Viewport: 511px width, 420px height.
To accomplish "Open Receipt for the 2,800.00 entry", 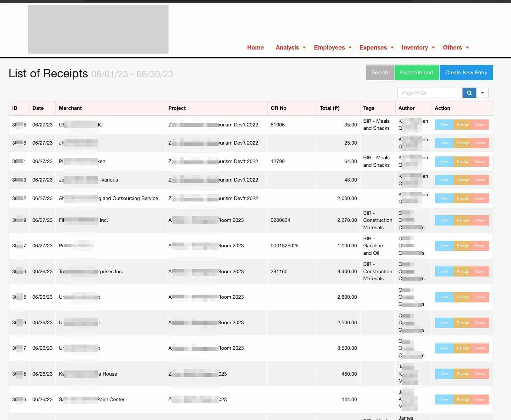I will [463, 297].
